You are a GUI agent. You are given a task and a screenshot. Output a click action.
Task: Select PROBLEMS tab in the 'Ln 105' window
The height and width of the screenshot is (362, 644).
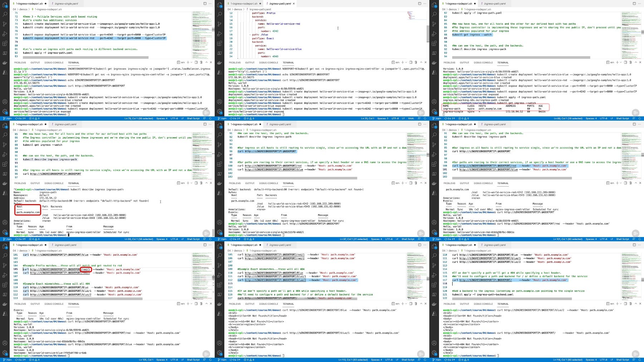tap(20, 304)
